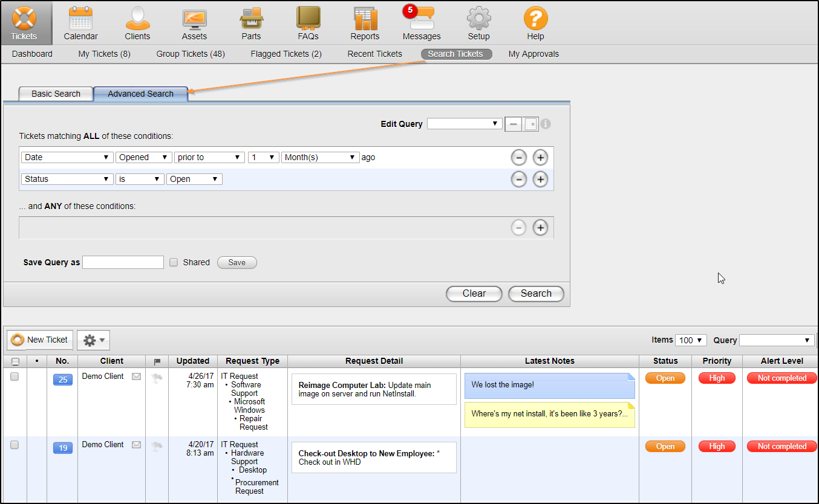819x504 pixels.
Task: Open the Edit Query dropdown
Action: [465, 123]
